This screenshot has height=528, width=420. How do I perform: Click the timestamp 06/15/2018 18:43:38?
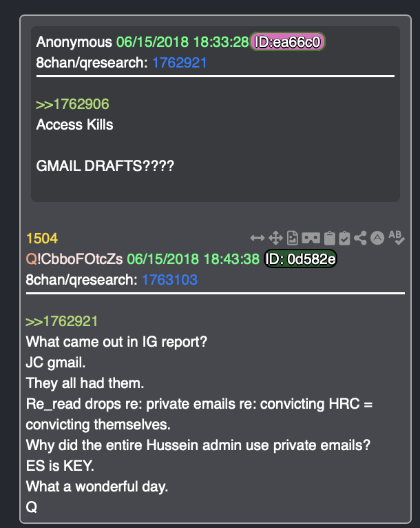[x=193, y=259]
